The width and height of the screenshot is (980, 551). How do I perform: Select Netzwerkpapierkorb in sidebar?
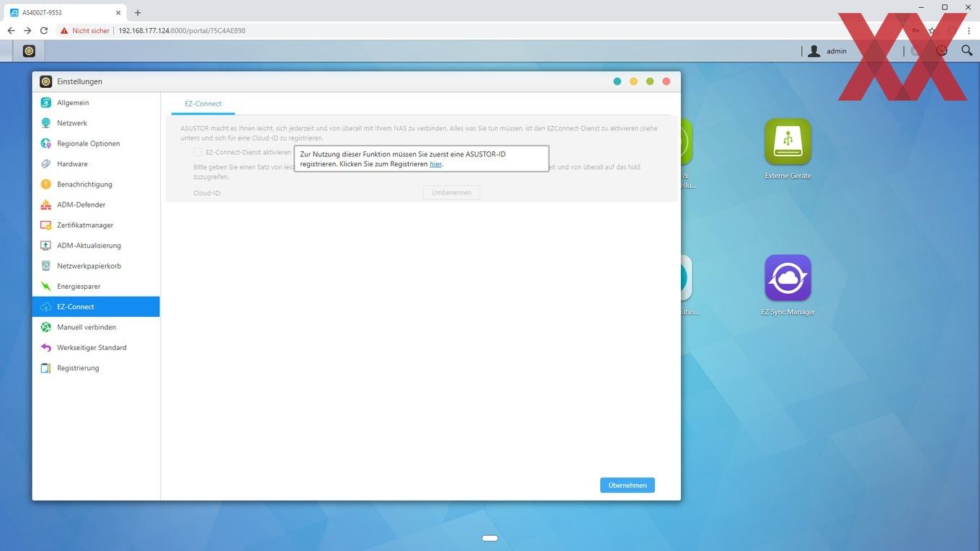coord(96,266)
